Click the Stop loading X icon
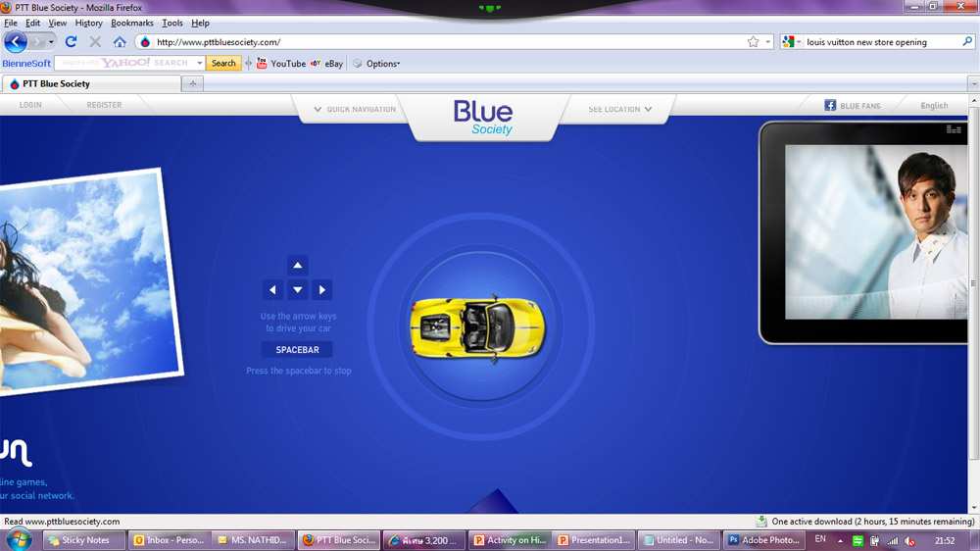The height and width of the screenshot is (551, 980). click(95, 42)
